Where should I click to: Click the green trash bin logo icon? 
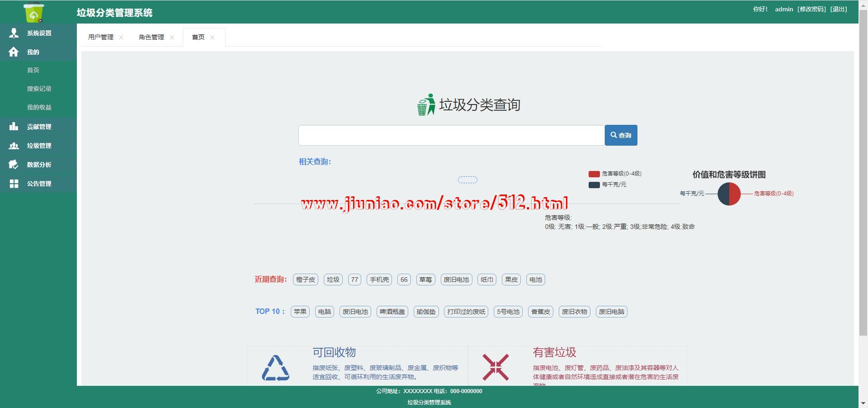[x=34, y=12]
